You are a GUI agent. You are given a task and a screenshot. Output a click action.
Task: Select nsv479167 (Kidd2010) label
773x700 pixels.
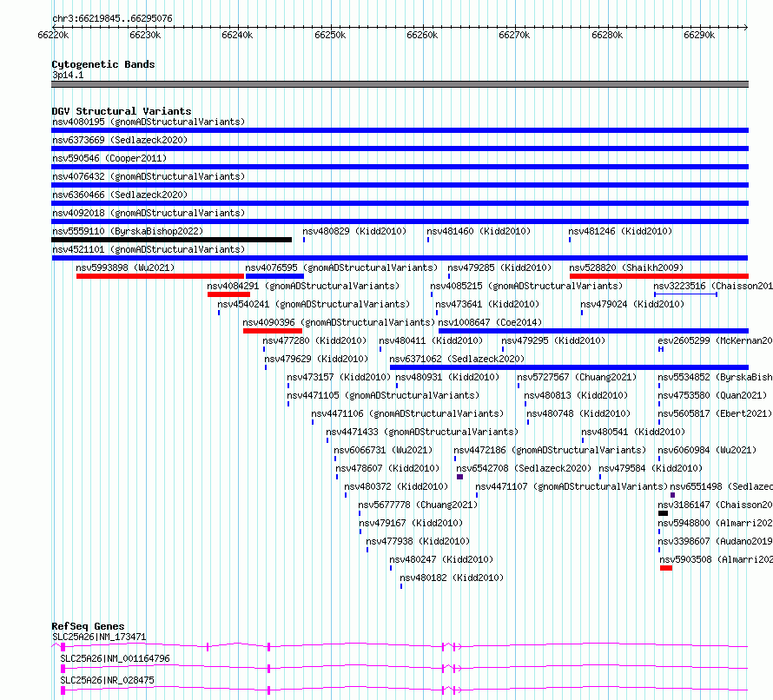[412, 523]
